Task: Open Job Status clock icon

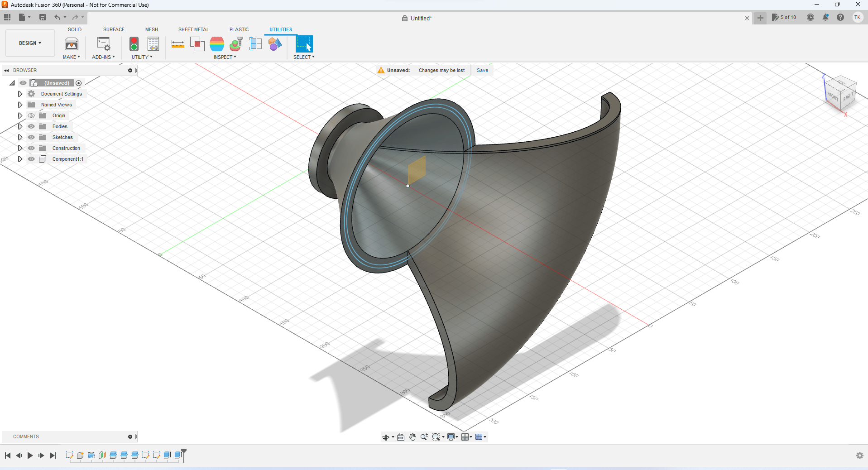Action: point(810,17)
